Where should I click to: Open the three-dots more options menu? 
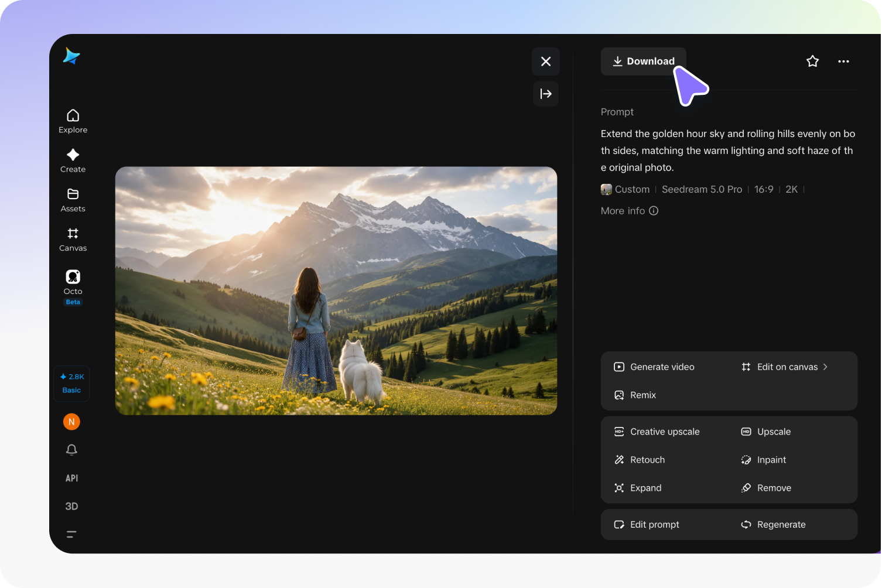pos(843,61)
